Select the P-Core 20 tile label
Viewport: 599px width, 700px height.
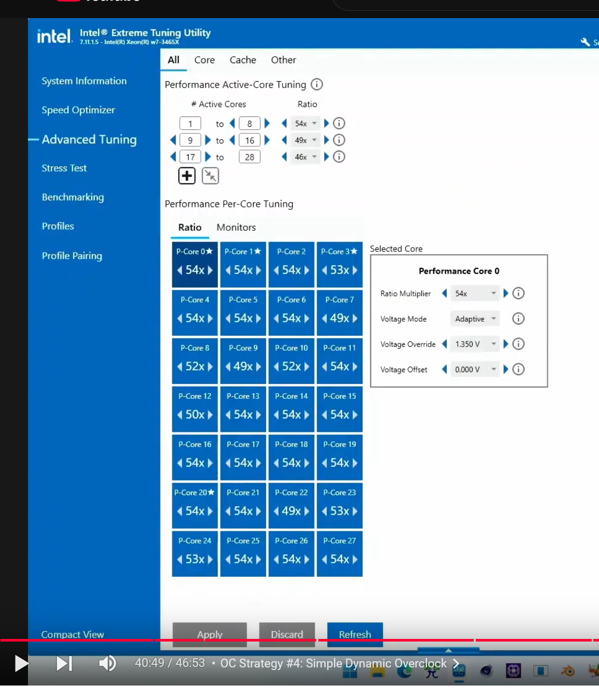click(194, 493)
